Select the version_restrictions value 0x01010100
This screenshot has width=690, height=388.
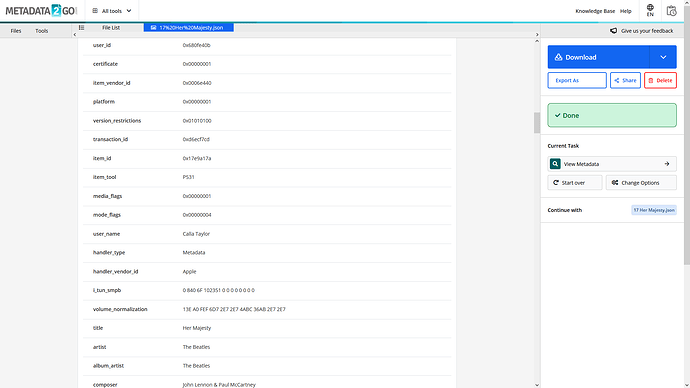click(x=197, y=121)
